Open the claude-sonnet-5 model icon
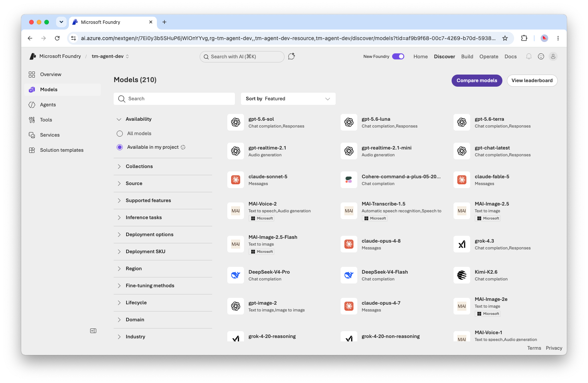Image resolution: width=588 pixels, height=383 pixels. pyautogui.click(x=236, y=180)
